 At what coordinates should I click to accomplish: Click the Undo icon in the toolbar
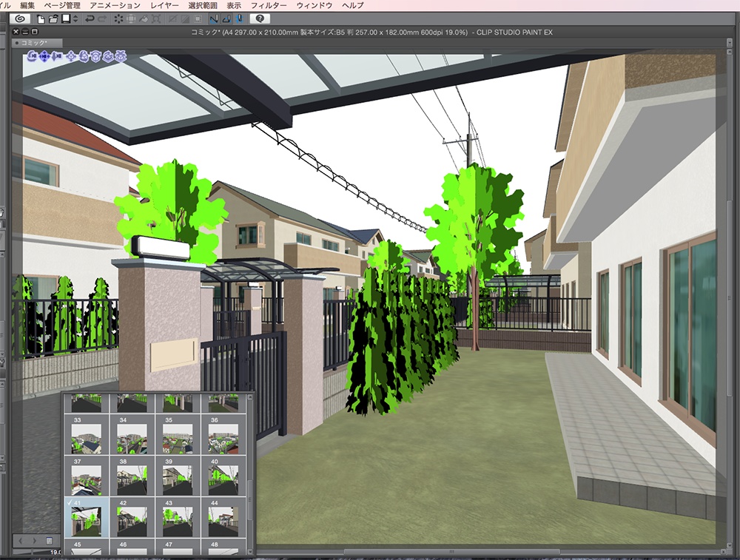point(91,19)
